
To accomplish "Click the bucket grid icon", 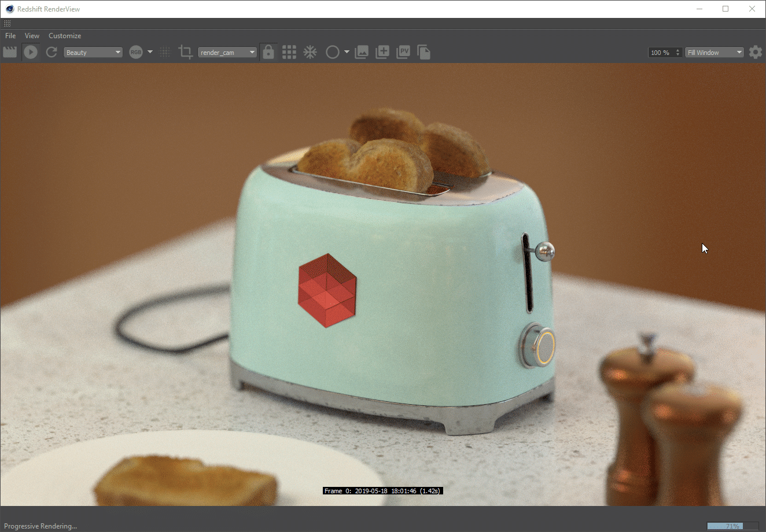I will [x=289, y=52].
